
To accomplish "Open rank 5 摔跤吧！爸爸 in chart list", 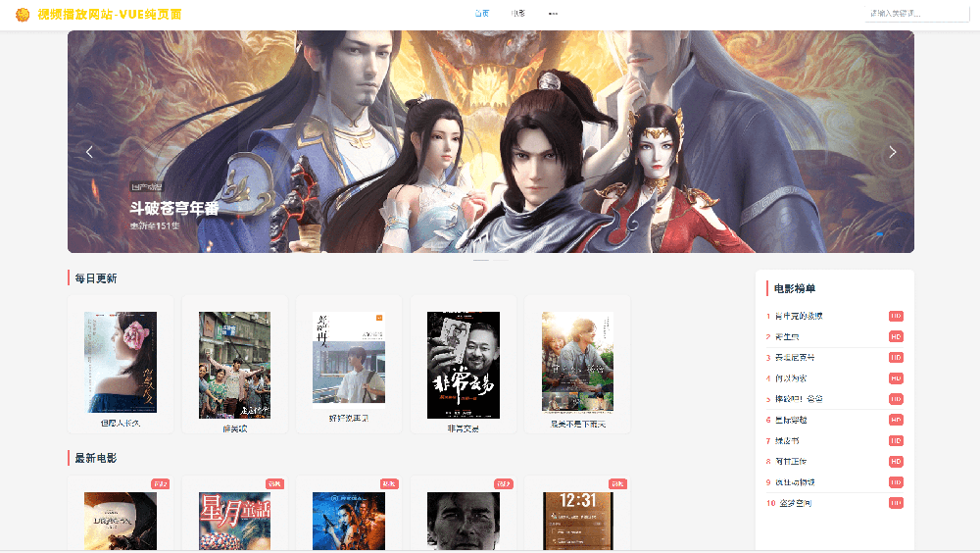I will (x=799, y=398).
